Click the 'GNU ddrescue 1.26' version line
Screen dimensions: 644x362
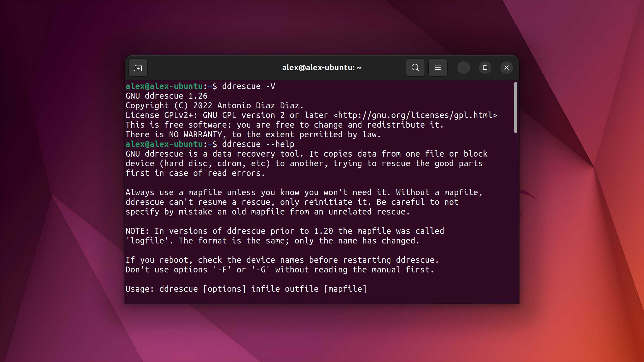[166, 96]
